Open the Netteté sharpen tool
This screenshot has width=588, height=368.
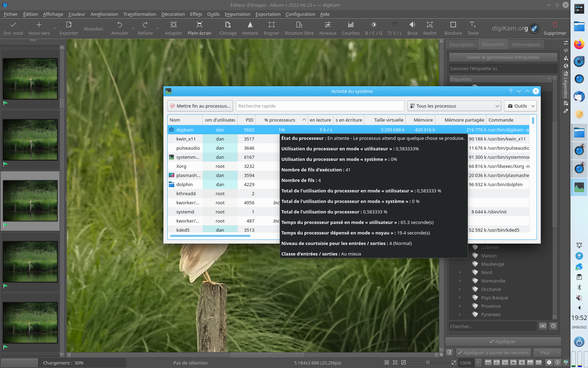250,28
